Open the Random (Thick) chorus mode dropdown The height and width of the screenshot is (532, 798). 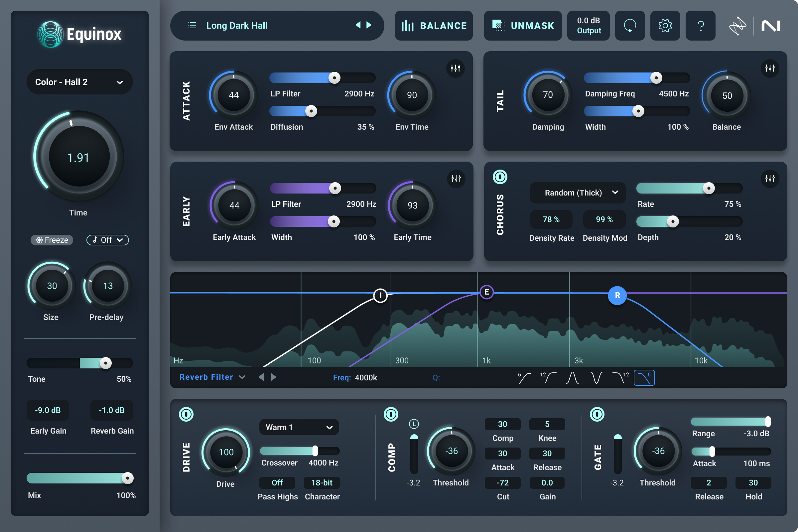(578, 193)
